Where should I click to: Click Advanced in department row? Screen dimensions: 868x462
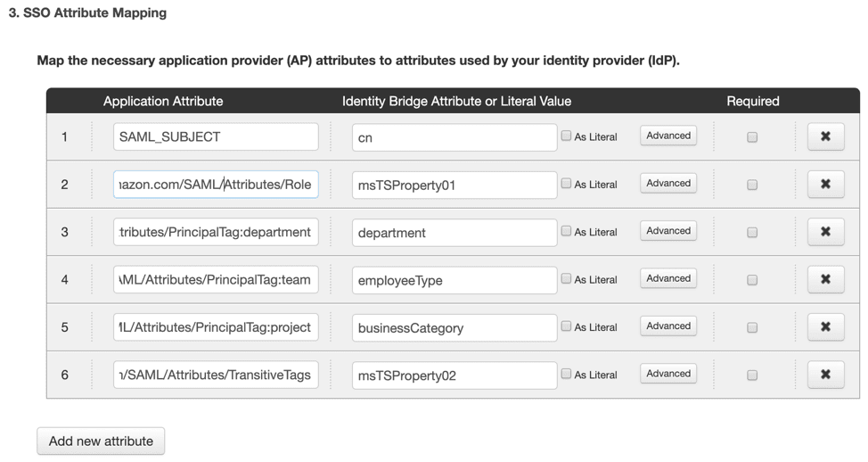668,231
